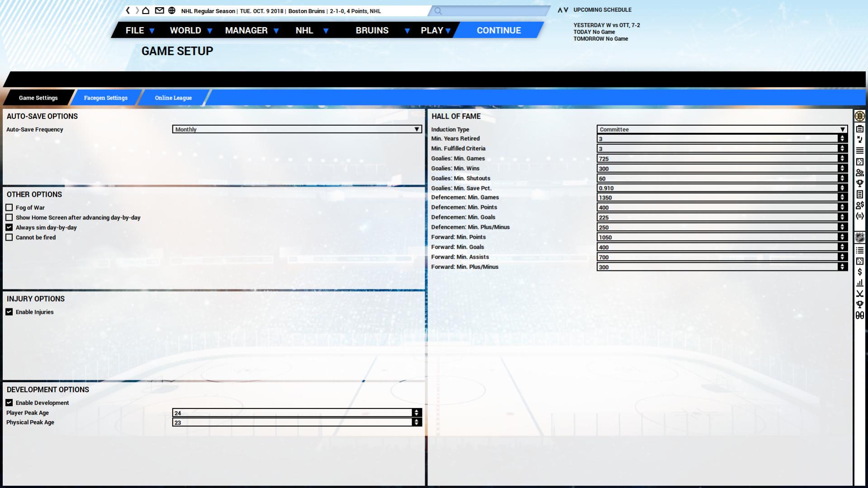This screenshot has height=488, width=868.
Task: Open the dollar sign finances icon
Action: click(859, 272)
